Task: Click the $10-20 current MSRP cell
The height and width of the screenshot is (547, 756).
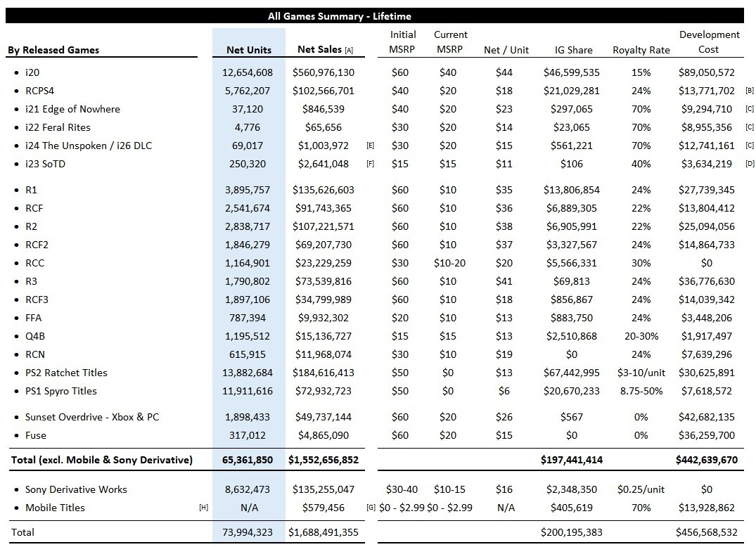Action: click(x=448, y=263)
